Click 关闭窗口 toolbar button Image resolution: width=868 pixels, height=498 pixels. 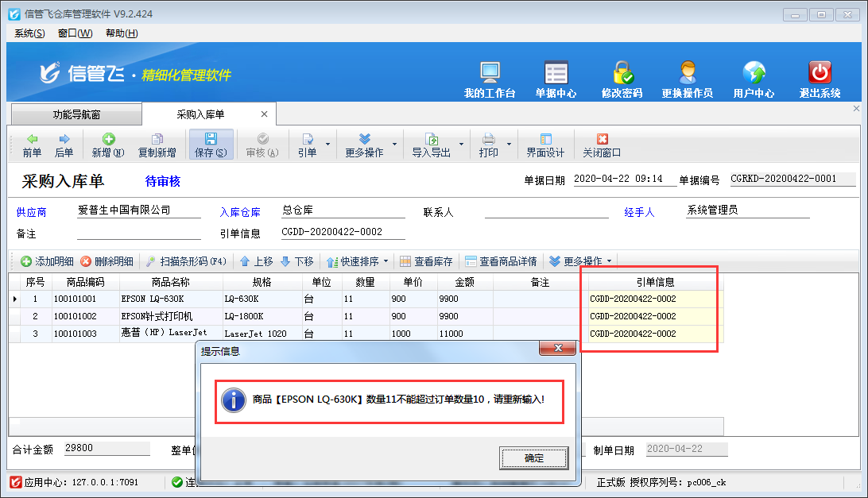tap(602, 145)
